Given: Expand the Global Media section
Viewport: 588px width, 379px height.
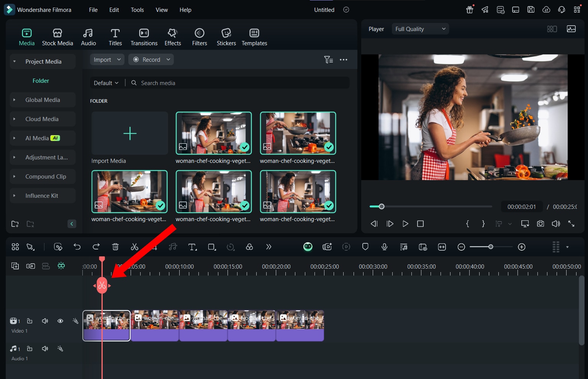Looking at the screenshot, I should click(15, 100).
